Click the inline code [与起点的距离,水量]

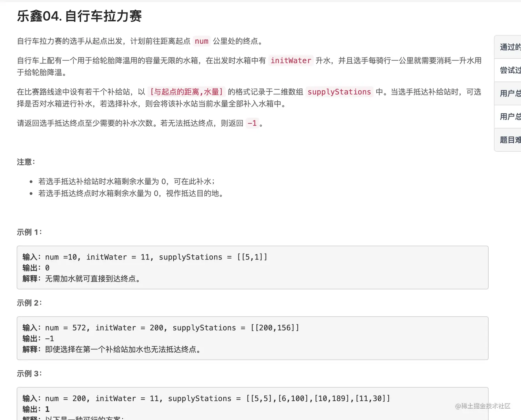click(x=186, y=92)
